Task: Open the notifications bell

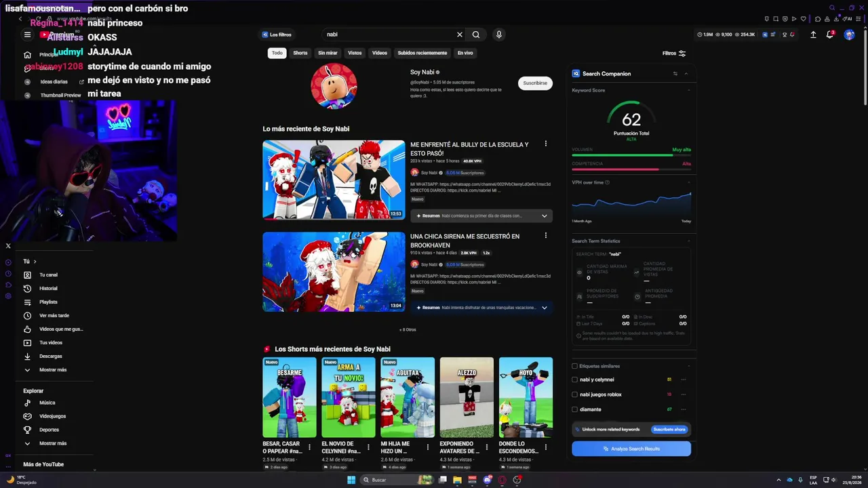Action: (829, 35)
